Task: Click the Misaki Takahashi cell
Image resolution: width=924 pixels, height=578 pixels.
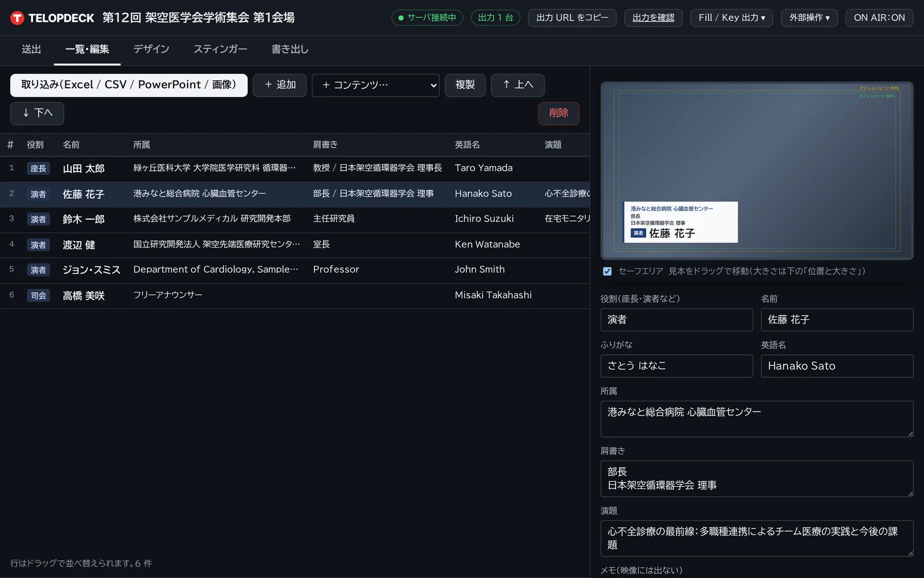Action: 493,295
